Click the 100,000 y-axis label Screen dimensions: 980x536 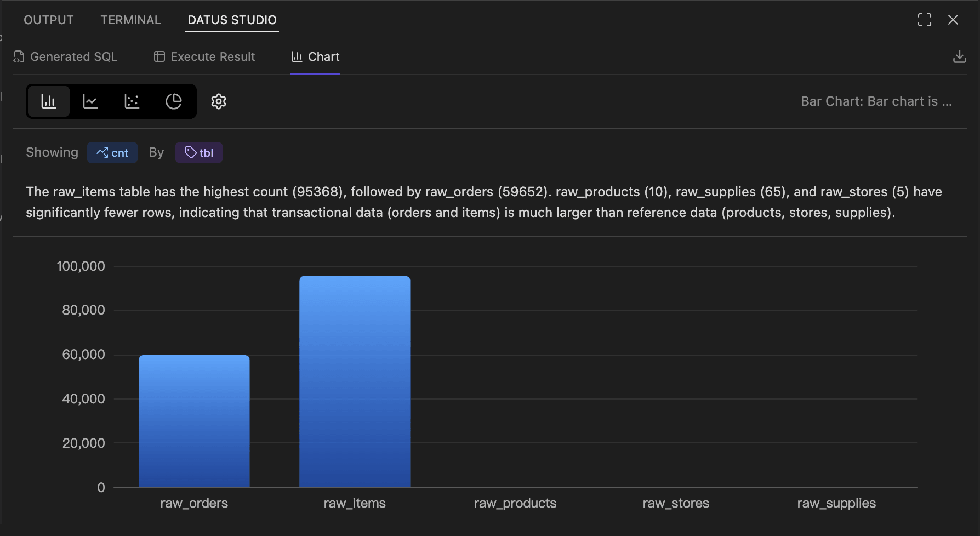click(x=81, y=266)
